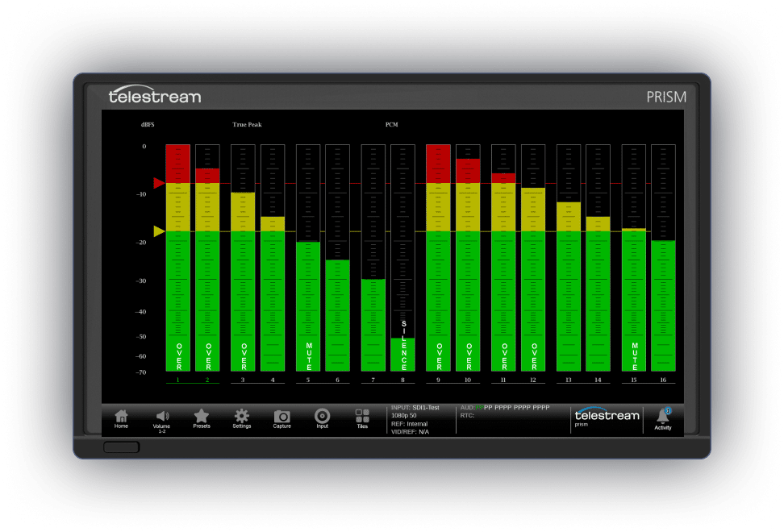Click the RTC status field
Screen dimensions: 784x532
[x=467, y=416]
